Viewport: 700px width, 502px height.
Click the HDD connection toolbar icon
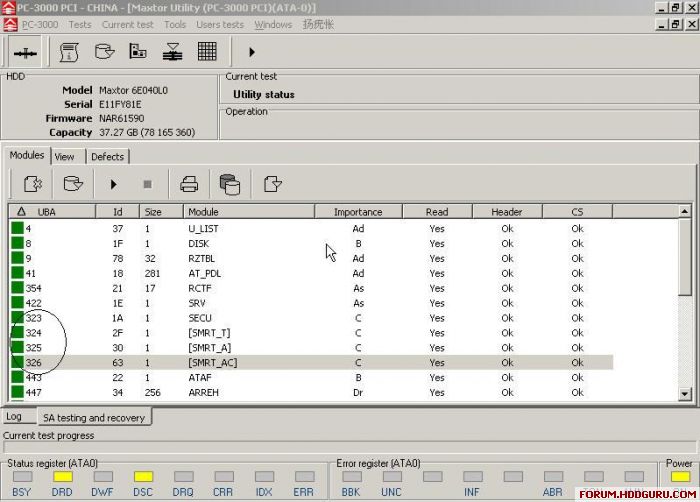pos(25,53)
